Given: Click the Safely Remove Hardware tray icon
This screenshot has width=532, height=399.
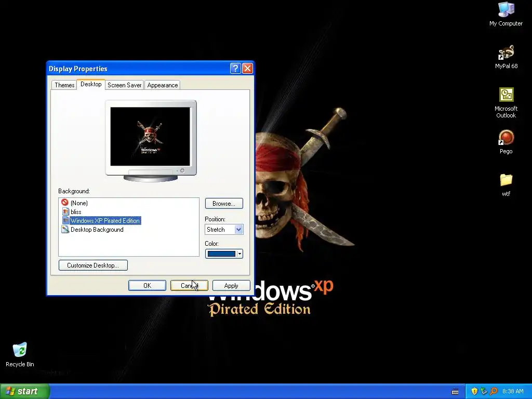Looking at the screenshot, I should pyautogui.click(x=484, y=391).
